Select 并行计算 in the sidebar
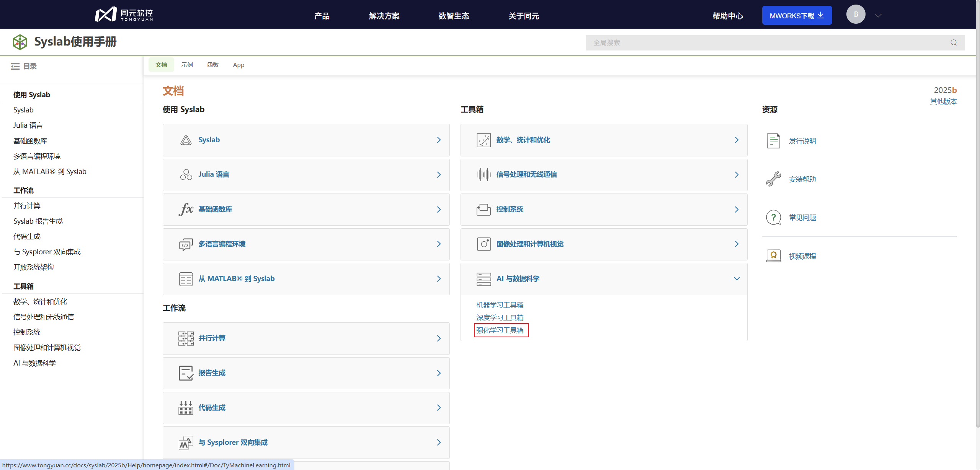Viewport: 980px width, 470px height. [27, 206]
